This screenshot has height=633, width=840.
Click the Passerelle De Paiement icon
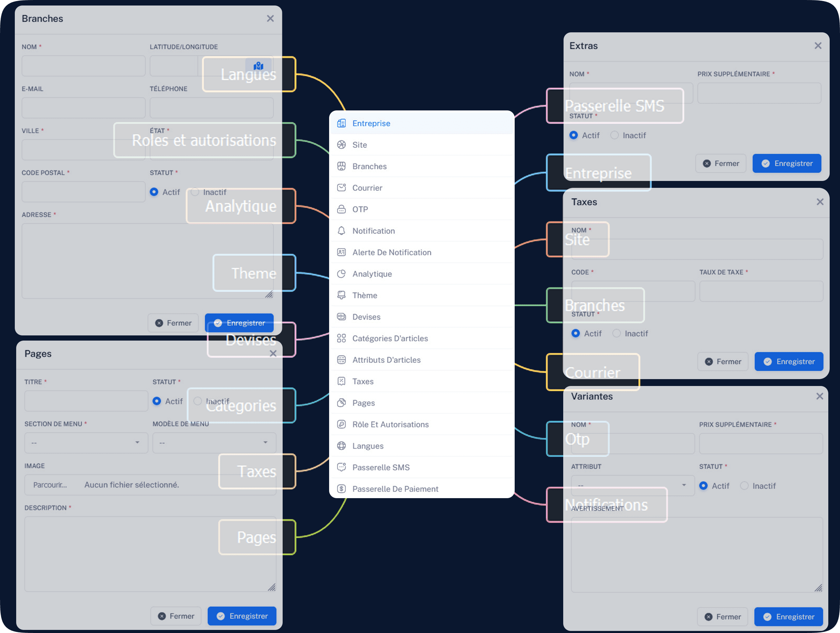click(341, 488)
